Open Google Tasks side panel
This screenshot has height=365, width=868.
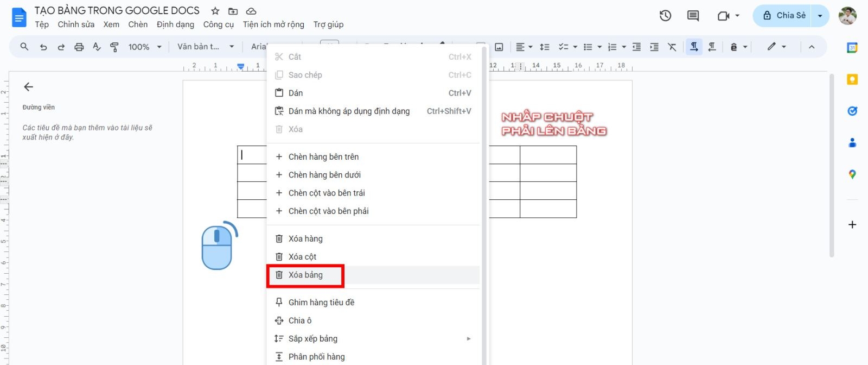click(852, 111)
